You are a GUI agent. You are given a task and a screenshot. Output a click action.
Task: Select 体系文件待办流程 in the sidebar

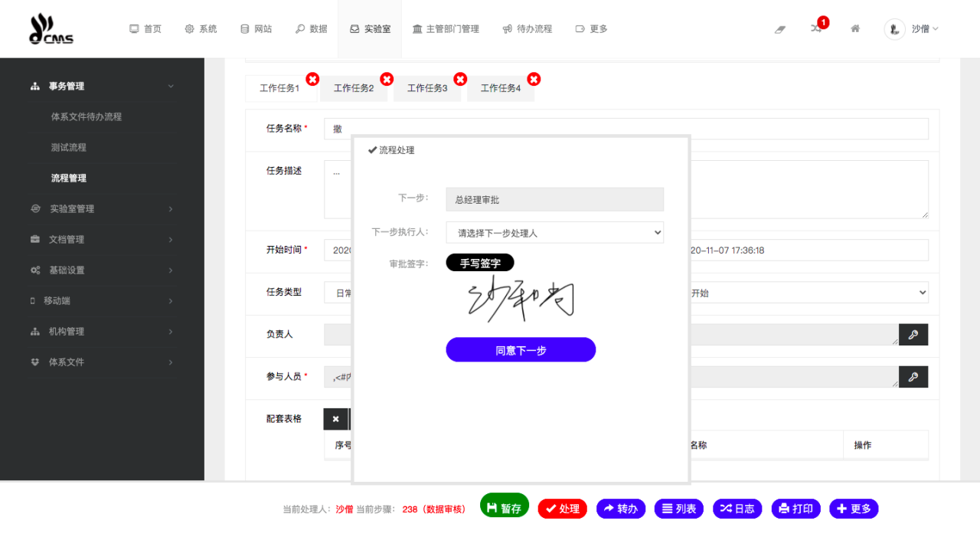pos(87,116)
